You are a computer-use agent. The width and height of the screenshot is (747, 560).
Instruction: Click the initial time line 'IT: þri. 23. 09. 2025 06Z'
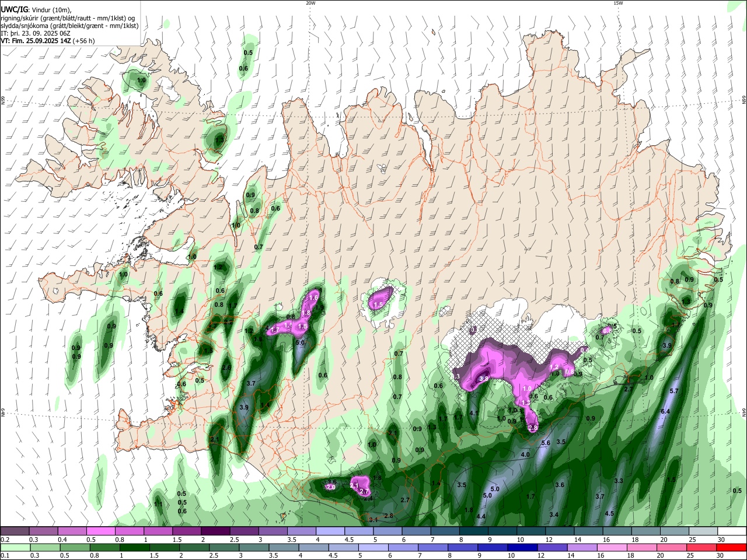tap(35, 33)
